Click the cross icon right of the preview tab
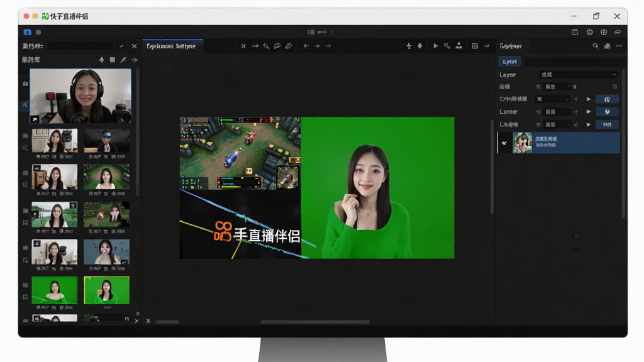The image size is (644, 362). pyautogui.click(x=243, y=46)
